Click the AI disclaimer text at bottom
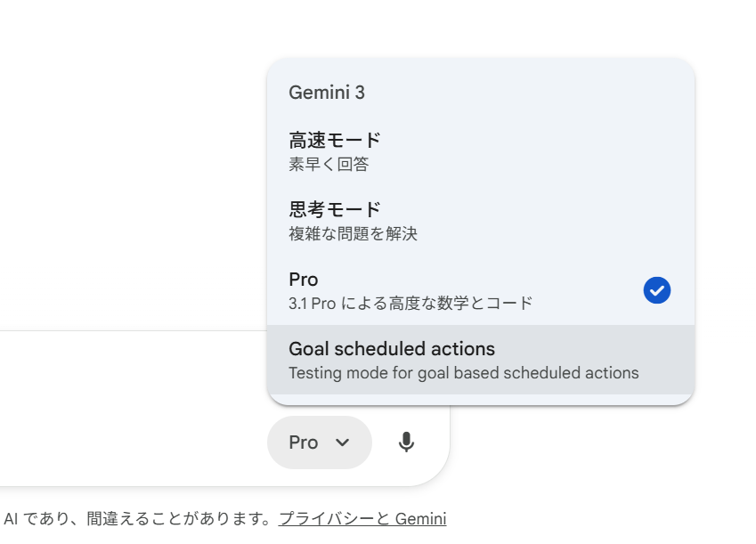Image resolution: width=756 pixels, height=544 pixels. [x=137, y=519]
